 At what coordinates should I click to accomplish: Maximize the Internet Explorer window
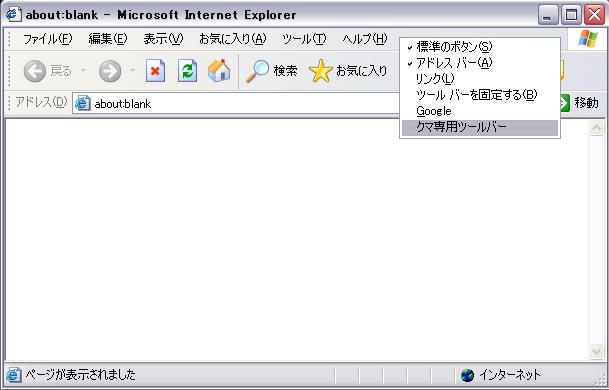(x=571, y=15)
